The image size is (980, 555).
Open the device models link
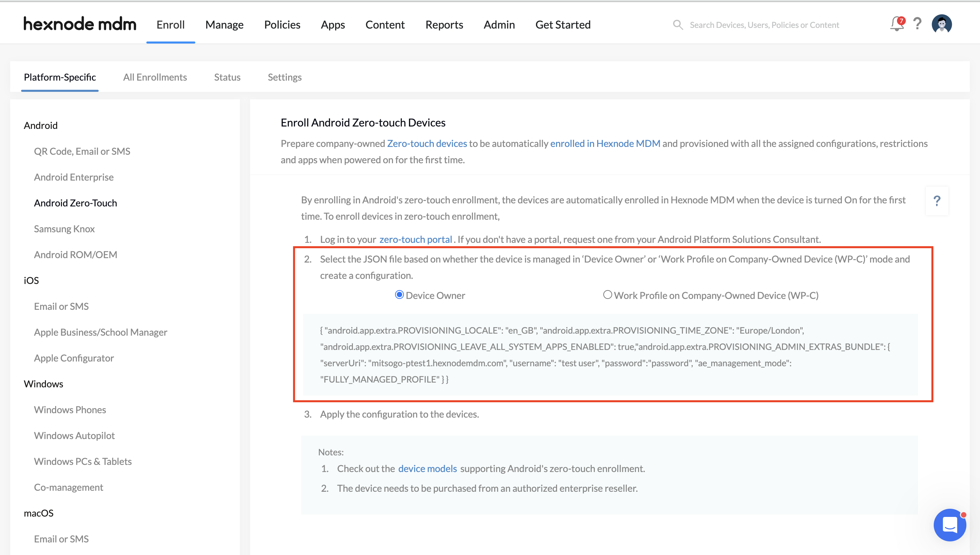pos(427,469)
